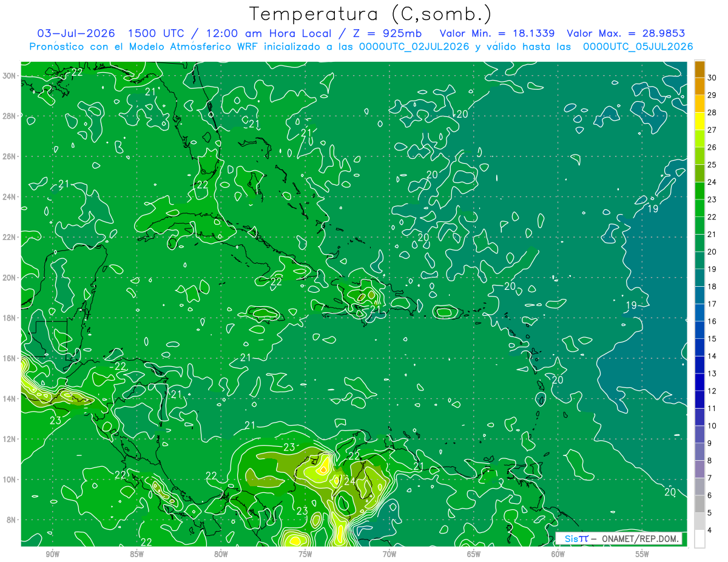Click the '80W' longitude axis label
728x562 pixels.
point(221,554)
